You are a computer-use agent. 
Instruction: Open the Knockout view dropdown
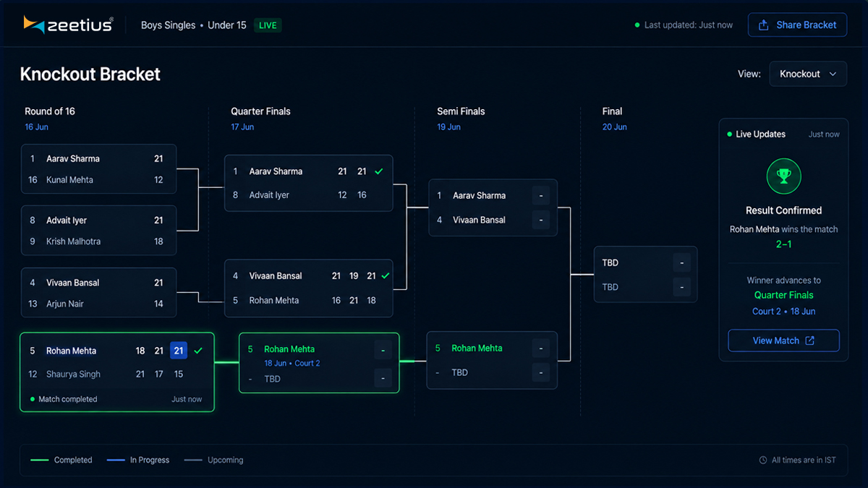point(808,74)
